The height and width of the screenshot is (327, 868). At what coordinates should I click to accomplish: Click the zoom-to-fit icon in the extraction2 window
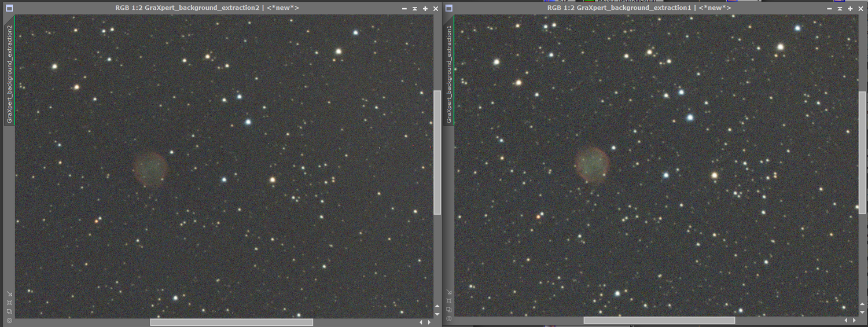pos(9,303)
